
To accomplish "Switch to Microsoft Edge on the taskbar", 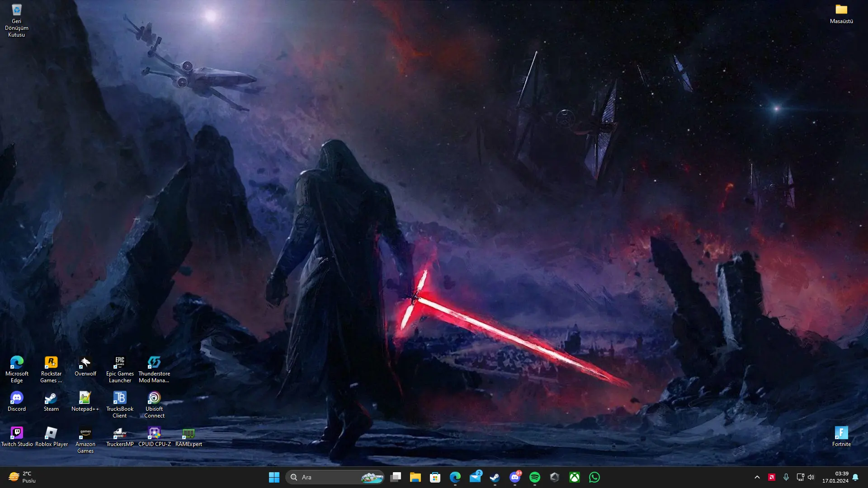I will click(x=455, y=477).
